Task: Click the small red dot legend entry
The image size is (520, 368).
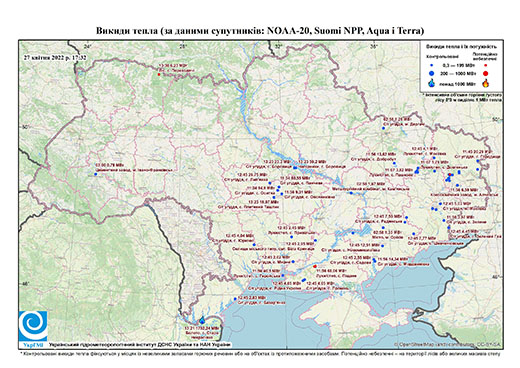Action: [485, 66]
